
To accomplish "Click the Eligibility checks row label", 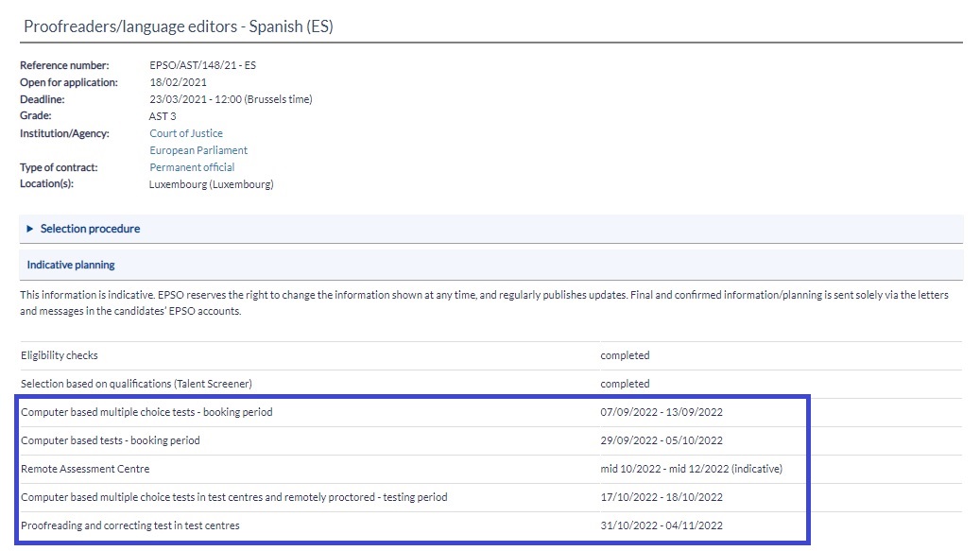I will (60, 355).
